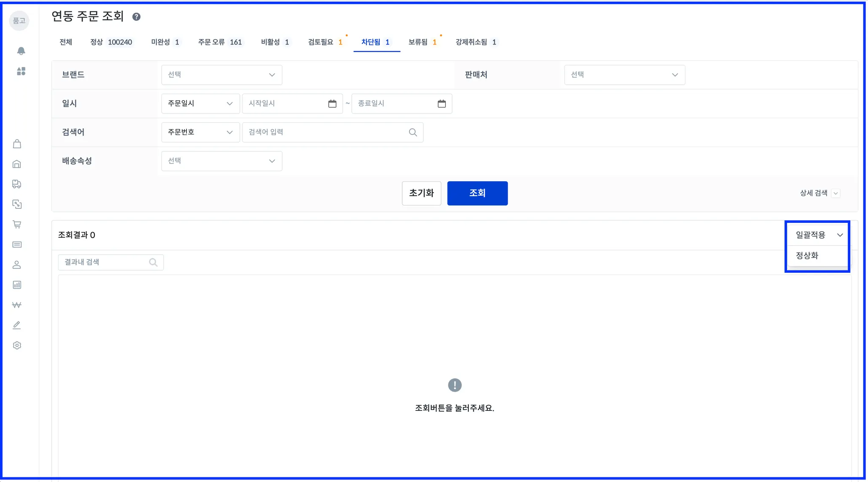The height and width of the screenshot is (482, 868).
Task: Click the blue 조회 button
Action: (x=477, y=193)
